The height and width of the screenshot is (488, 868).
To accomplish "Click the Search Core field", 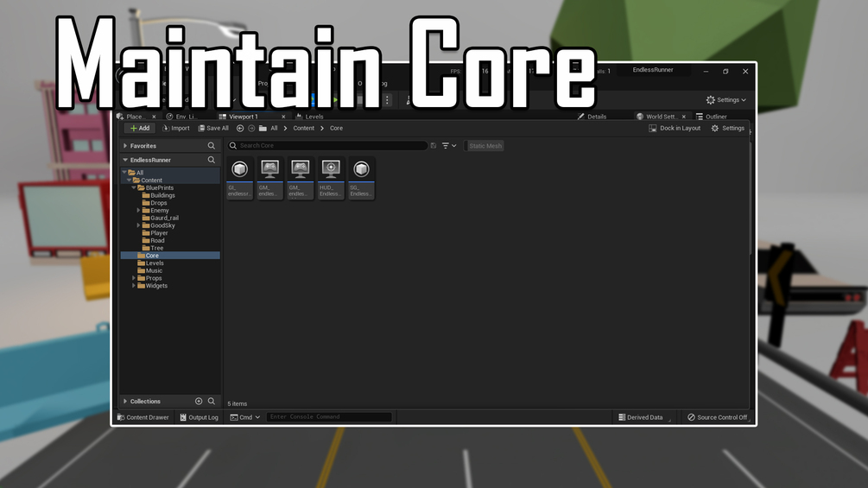I will pos(327,145).
